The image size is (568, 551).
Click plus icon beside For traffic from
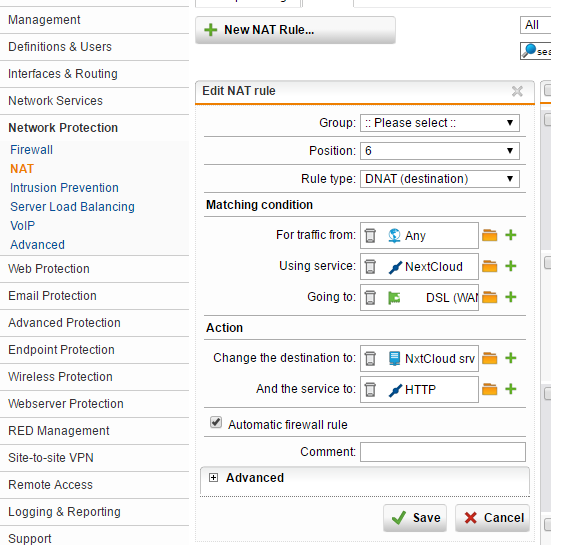click(511, 235)
